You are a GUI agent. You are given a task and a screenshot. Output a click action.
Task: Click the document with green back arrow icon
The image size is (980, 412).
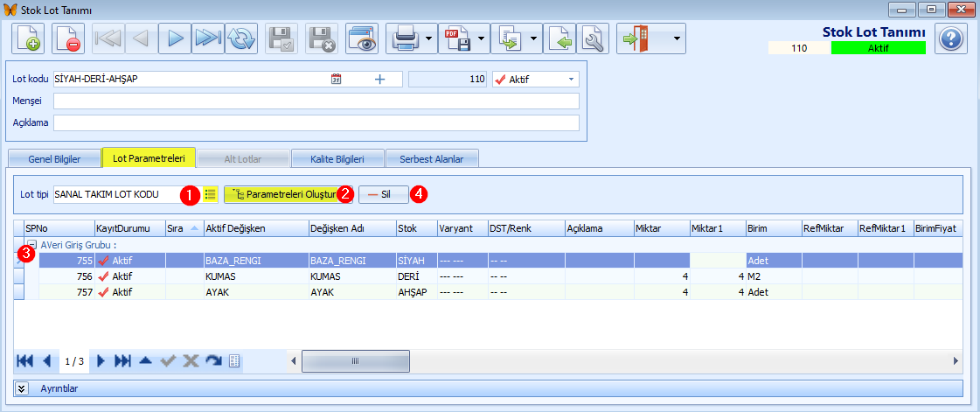tap(560, 38)
